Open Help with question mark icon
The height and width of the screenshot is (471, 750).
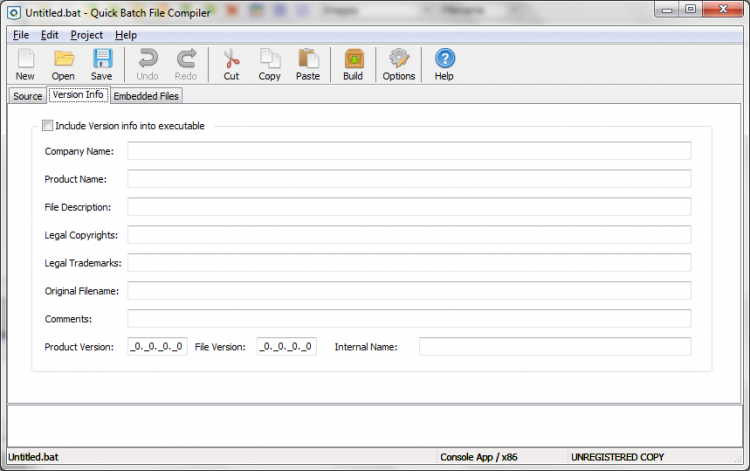tap(444, 65)
